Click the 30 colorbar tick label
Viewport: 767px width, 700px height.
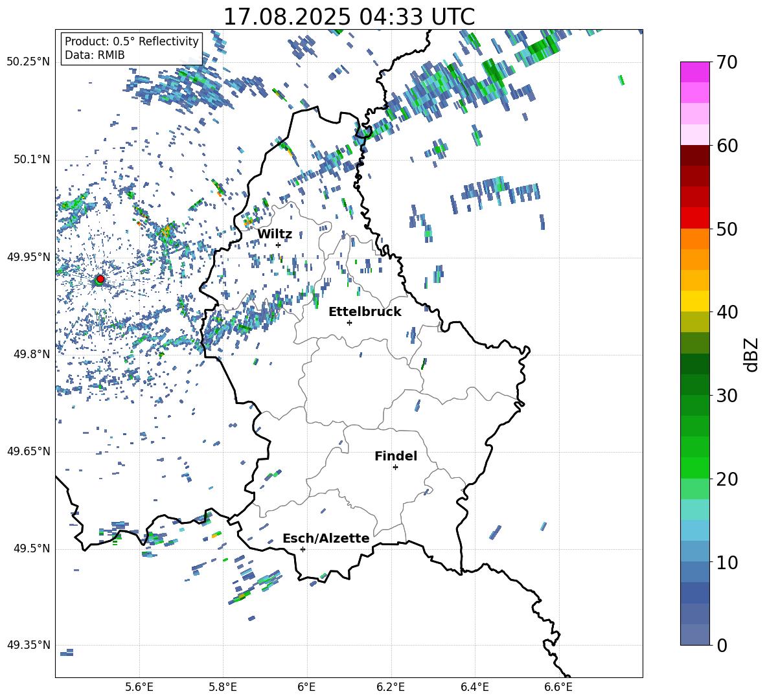[727, 396]
